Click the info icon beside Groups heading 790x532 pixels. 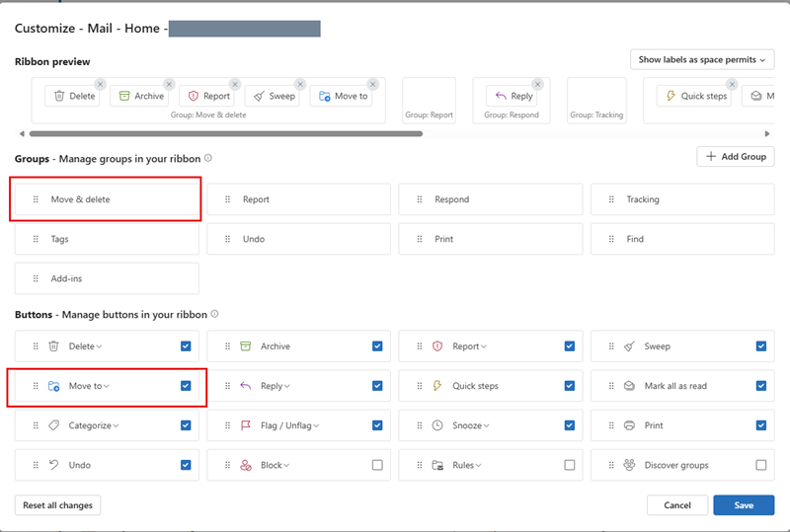click(x=208, y=158)
